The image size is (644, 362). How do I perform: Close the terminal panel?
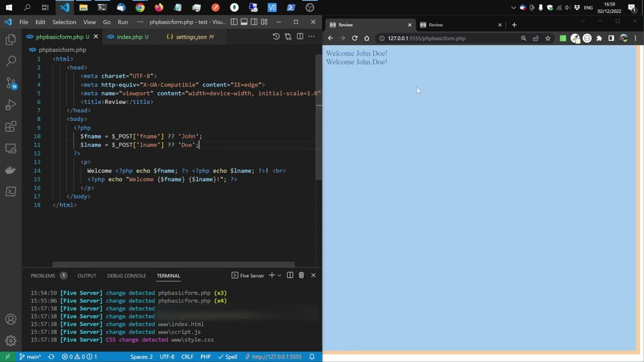(313, 275)
